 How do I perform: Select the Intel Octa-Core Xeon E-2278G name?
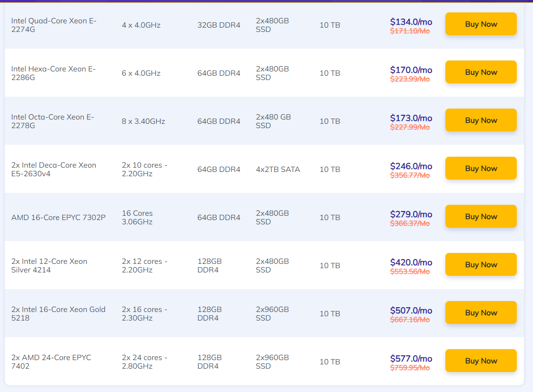52,121
